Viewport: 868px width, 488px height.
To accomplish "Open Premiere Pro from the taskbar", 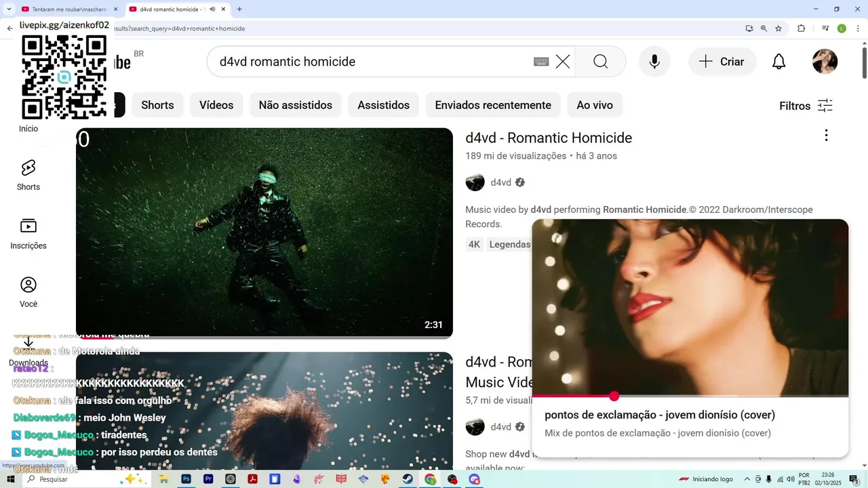I will coord(208,479).
